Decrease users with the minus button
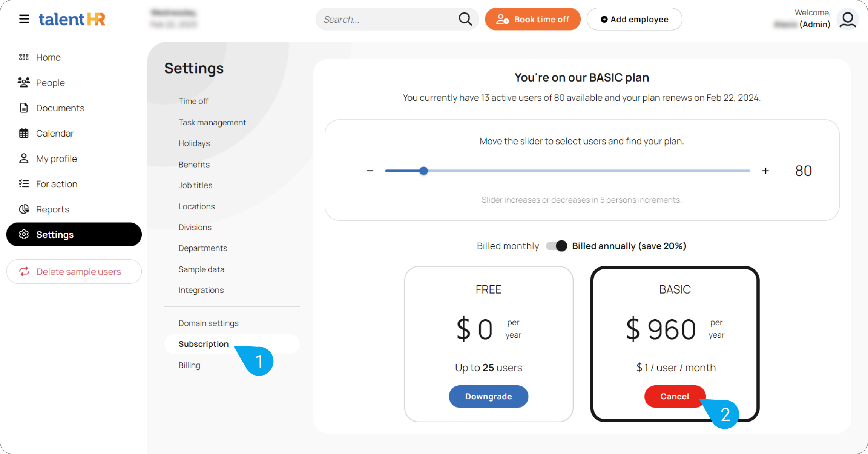The height and width of the screenshot is (454, 868). coord(370,171)
